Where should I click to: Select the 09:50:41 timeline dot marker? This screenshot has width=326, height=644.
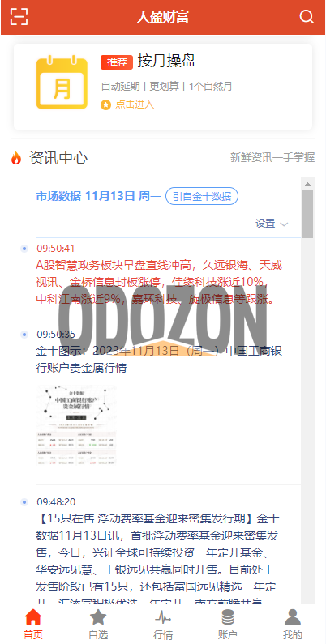[x=24, y=249]
